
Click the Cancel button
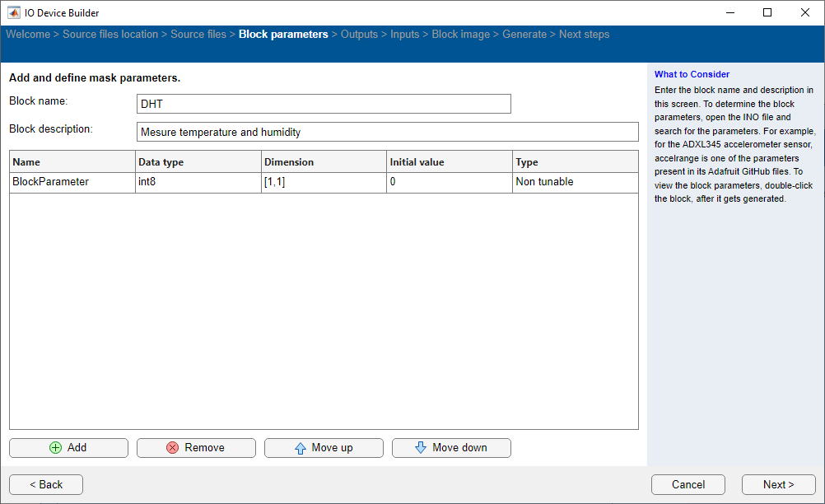[687, 484]
